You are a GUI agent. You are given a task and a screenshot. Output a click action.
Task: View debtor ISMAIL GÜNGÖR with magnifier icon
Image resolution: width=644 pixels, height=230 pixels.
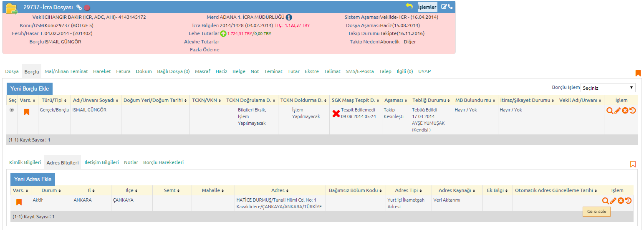tap(610, 111)
